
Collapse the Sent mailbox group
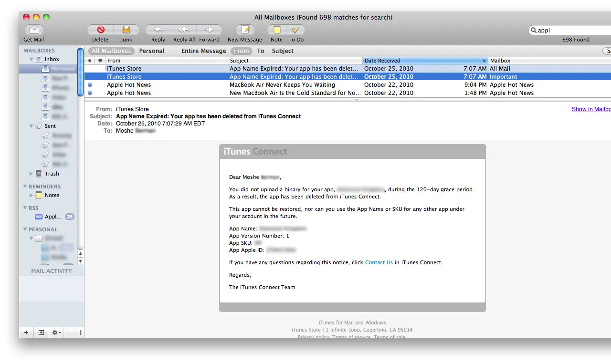coord(32,126)
